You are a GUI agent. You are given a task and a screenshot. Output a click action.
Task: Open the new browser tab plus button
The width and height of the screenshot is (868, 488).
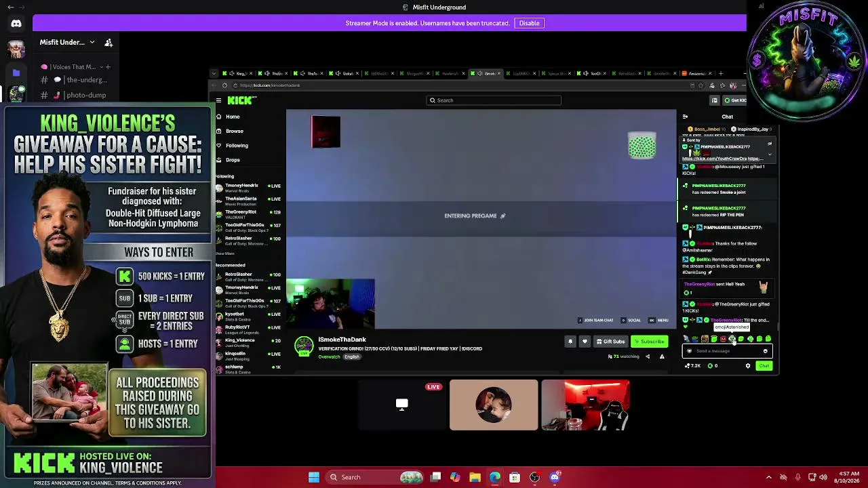[721, 73]
